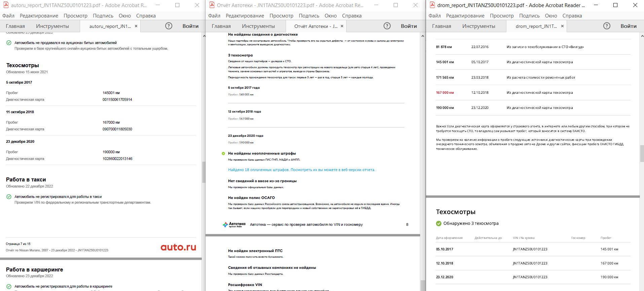Click the drom_report window vertical scrollbar thumb
Viewport: 644px width, 291px height.
[642, 154]
